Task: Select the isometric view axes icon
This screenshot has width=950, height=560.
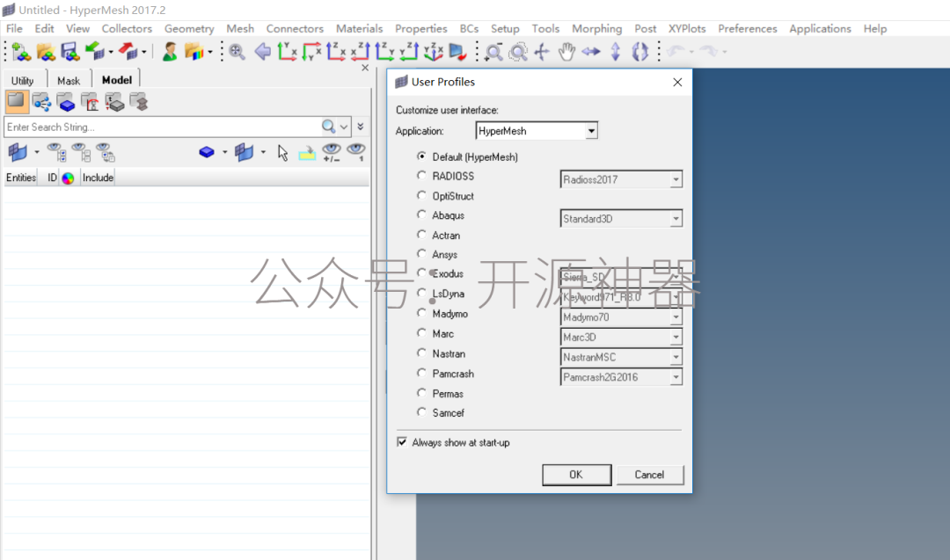Action: tap(433, 52)
